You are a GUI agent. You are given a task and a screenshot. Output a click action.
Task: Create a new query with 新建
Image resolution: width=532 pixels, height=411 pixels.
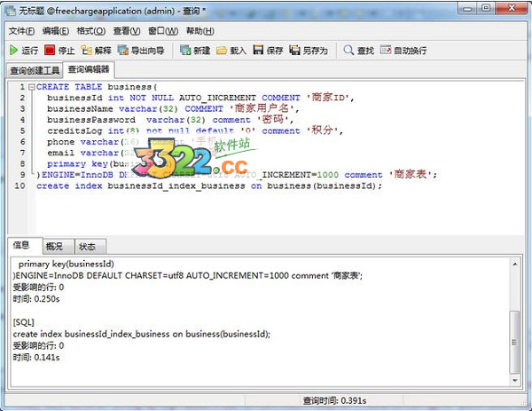click(195, 51)
